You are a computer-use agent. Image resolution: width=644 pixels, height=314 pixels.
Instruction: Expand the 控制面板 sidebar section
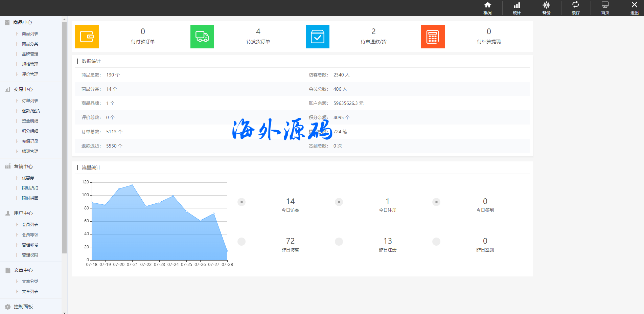point(23,307)
